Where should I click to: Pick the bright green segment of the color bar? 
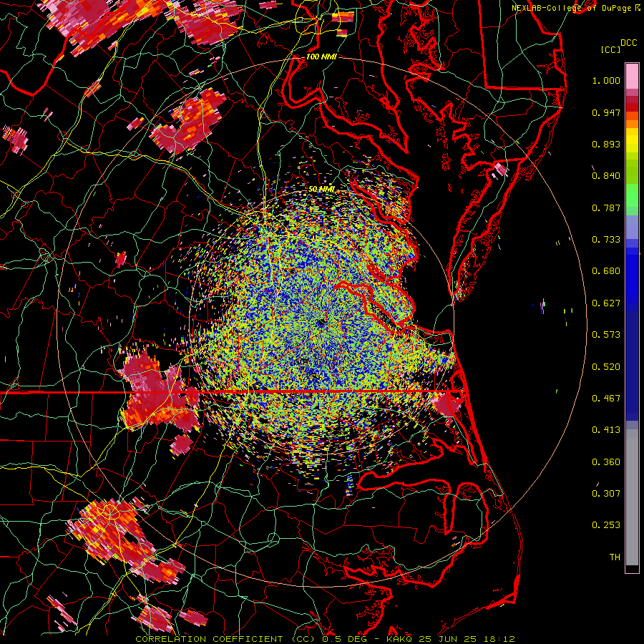pyautogui.click(x=632, y=195)
